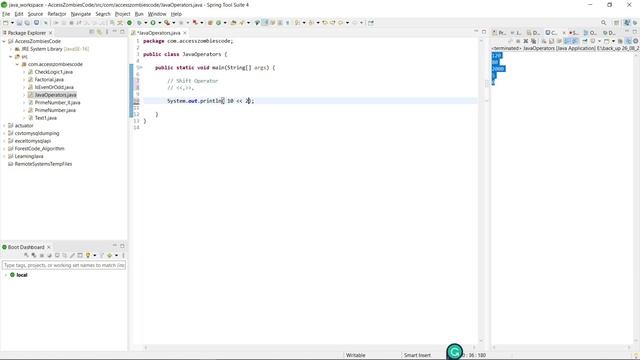Viewport: 640px width, 360px height.
Task: Toggle Mark Occurrences in the main toolbar
Action: 264,23
